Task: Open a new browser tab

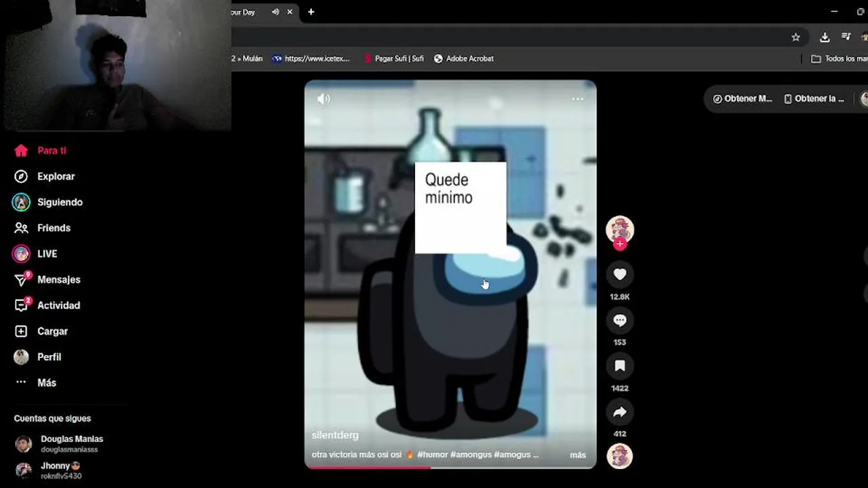Action: (311, 12)
